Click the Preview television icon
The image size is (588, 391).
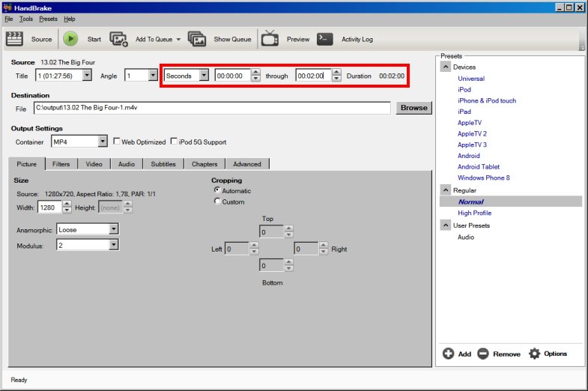click(270, 38)
